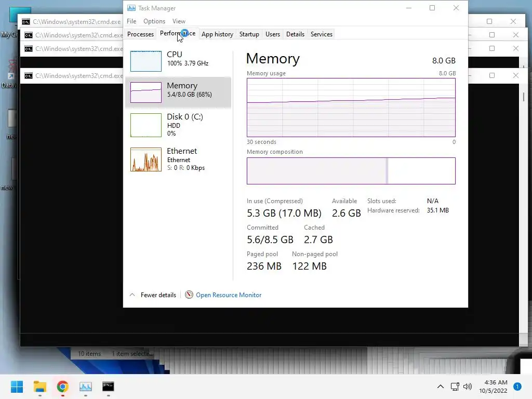Click the Non-paged pool value 122 MB

[x=310, y=266]
